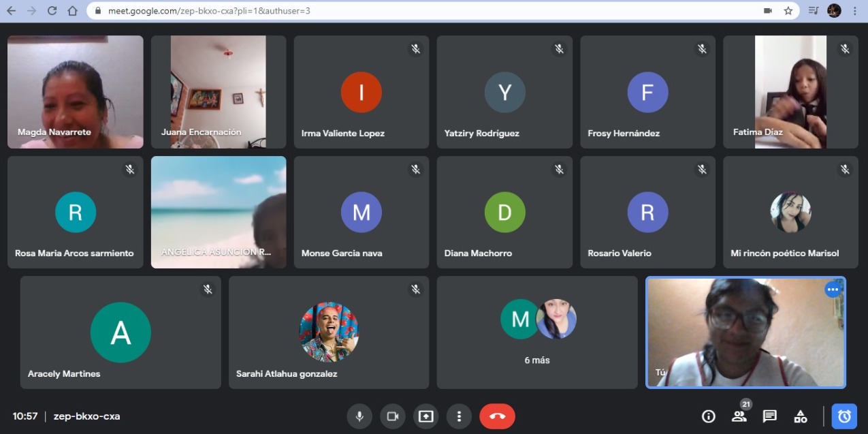This screenshot has height=434, width=868.
Task: Expand the '6 más' participants tile
Action: point(536,332)
